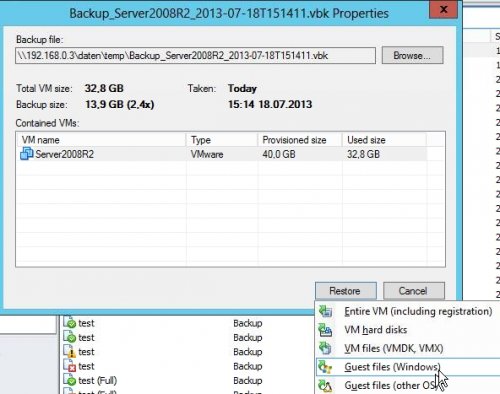Viewport: 500px width, 394px height.
Task: Click the Cancel button
Action: point(414,291)
